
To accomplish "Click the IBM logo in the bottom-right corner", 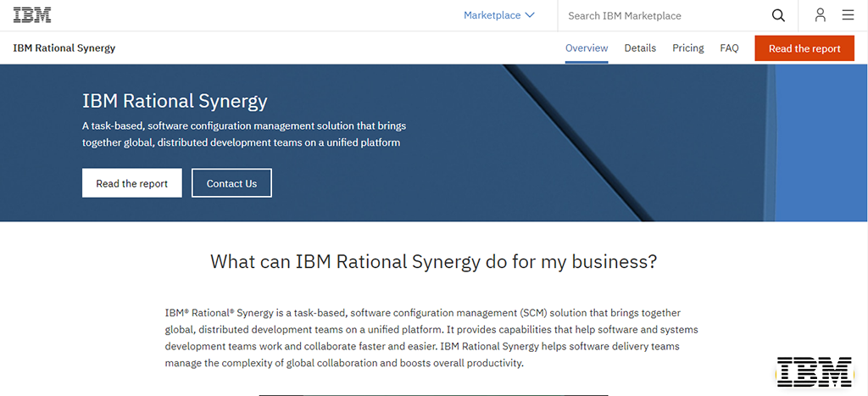I will [x=814, y=371].
